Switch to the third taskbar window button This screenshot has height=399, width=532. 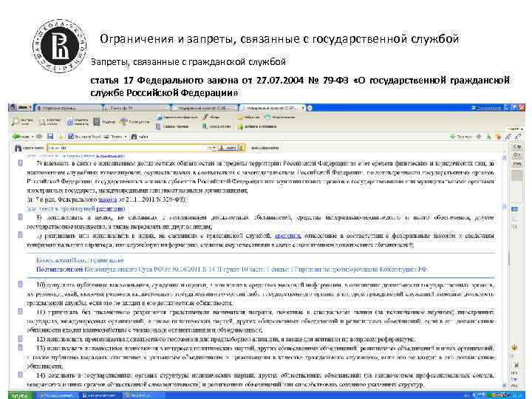(143, 395)
